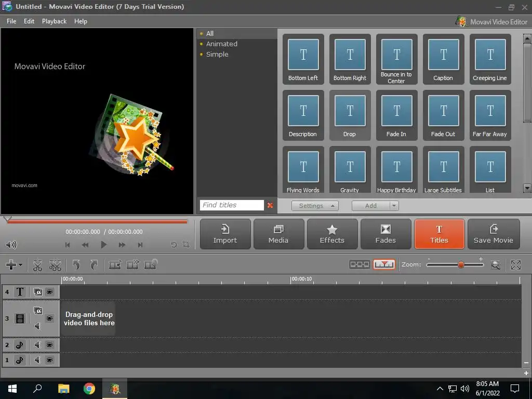Screen dimensions: 532x399
Task: Jump to start of the movie
Action: 68,245
